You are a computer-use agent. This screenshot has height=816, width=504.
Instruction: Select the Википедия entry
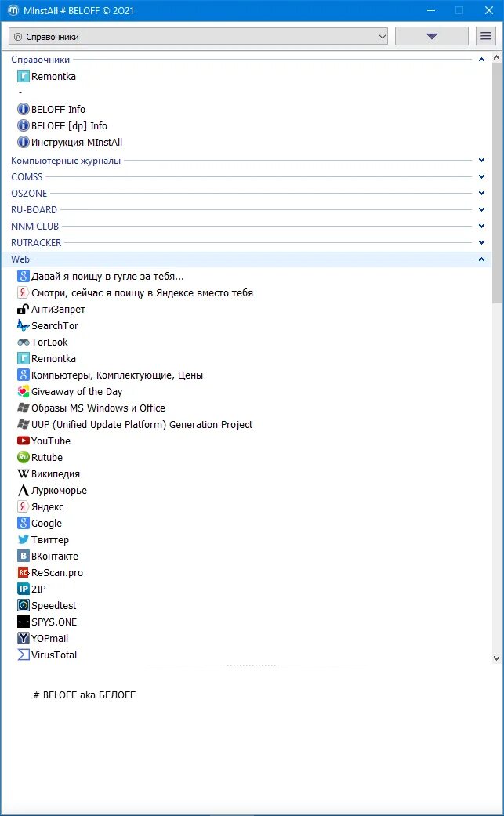tap(56, 474)
